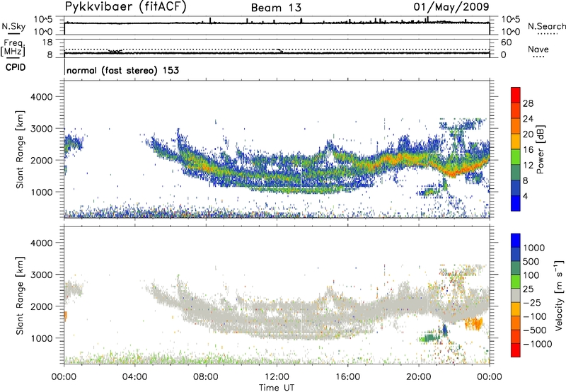Screen dimensions: 566x392
Task: Click the 10^0 tick right of noise panel
Action: click(x=510, y=32)
